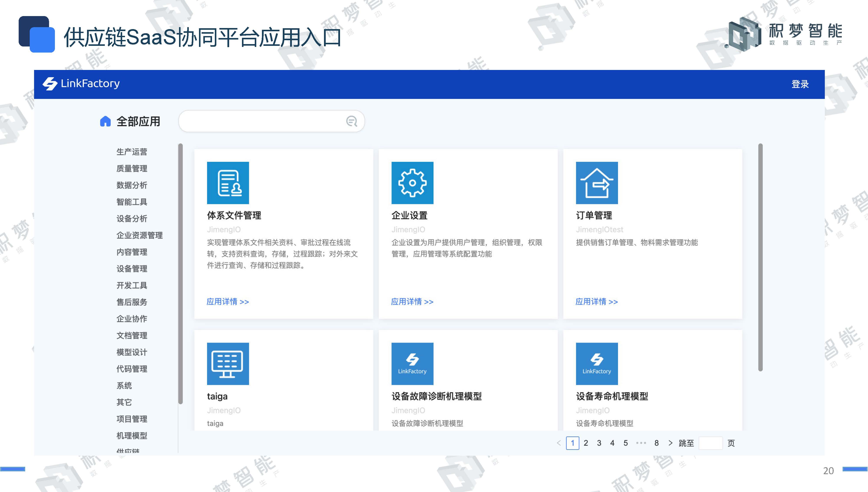Select 模型设计 category
The width and height of the screenshot is (868, 492).
point(132,352)
